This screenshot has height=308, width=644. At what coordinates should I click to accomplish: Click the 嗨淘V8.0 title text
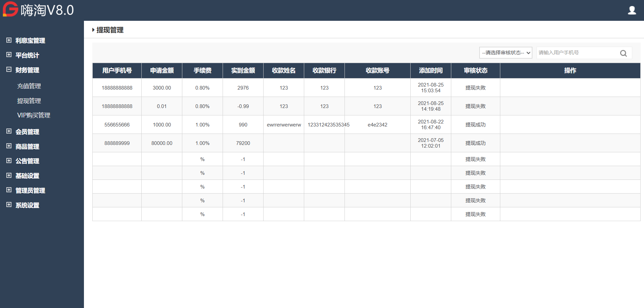point(47,10)
